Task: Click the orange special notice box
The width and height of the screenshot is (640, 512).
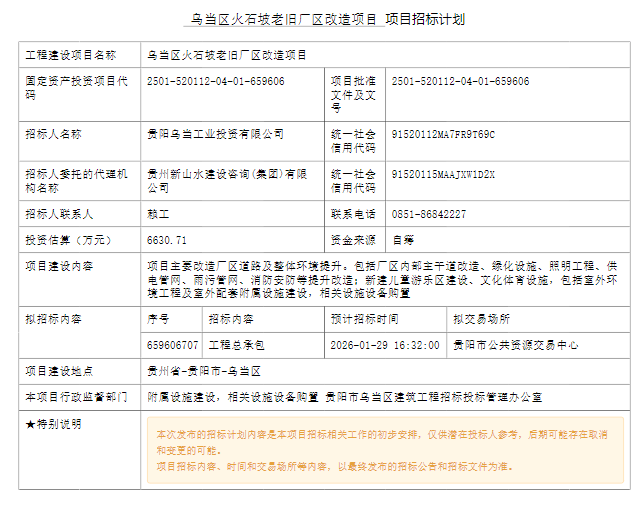Action: [x=385, y=451]
